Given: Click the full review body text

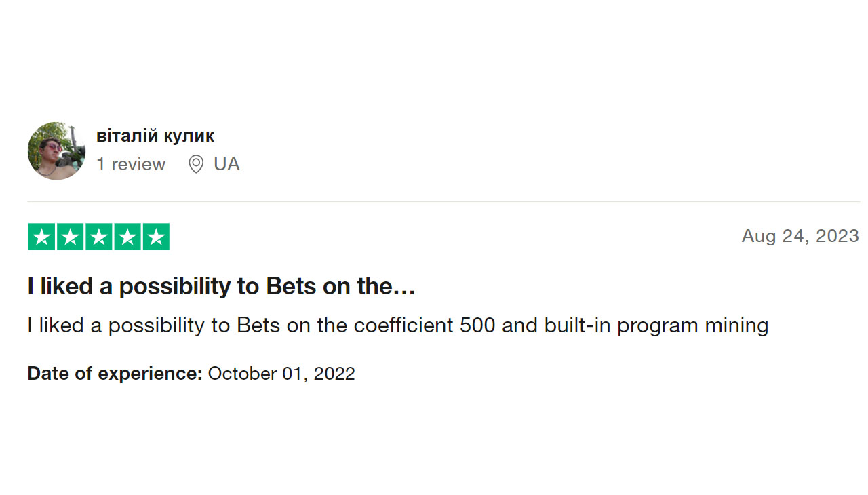Looking at the screenshot, I should [398, 326].
